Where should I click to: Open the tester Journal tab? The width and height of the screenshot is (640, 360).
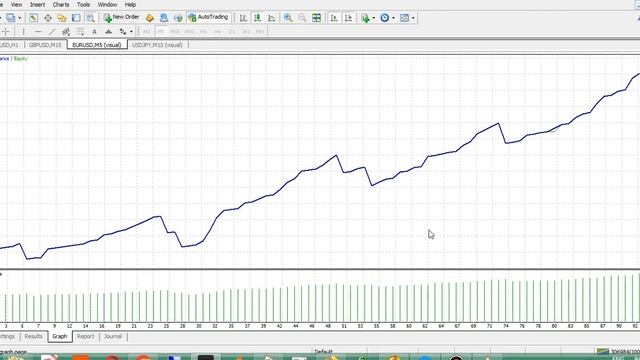[x=113, y=336]
